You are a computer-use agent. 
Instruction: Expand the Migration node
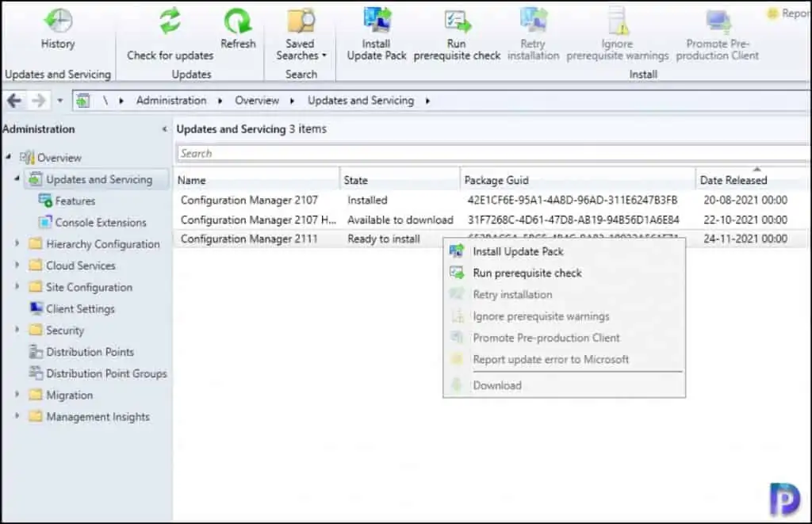pos(17,394)
